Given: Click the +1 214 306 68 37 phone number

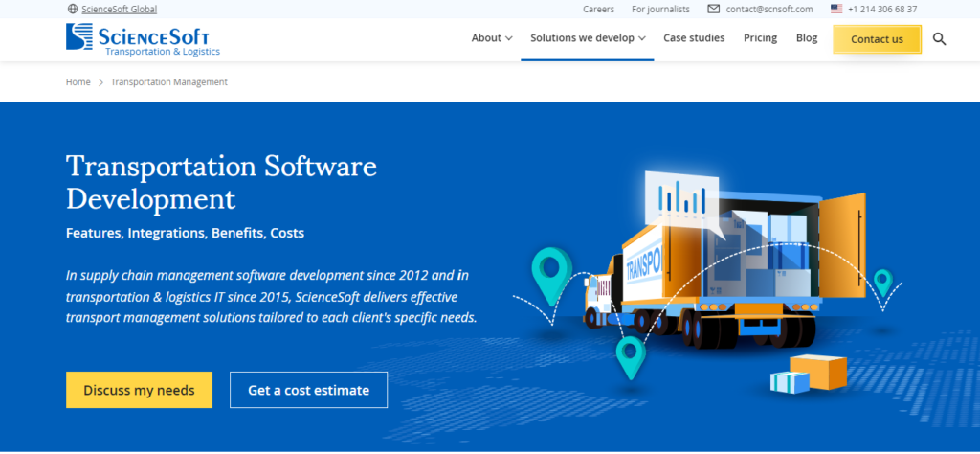Looking at the screenshot, I should point(882,9).
